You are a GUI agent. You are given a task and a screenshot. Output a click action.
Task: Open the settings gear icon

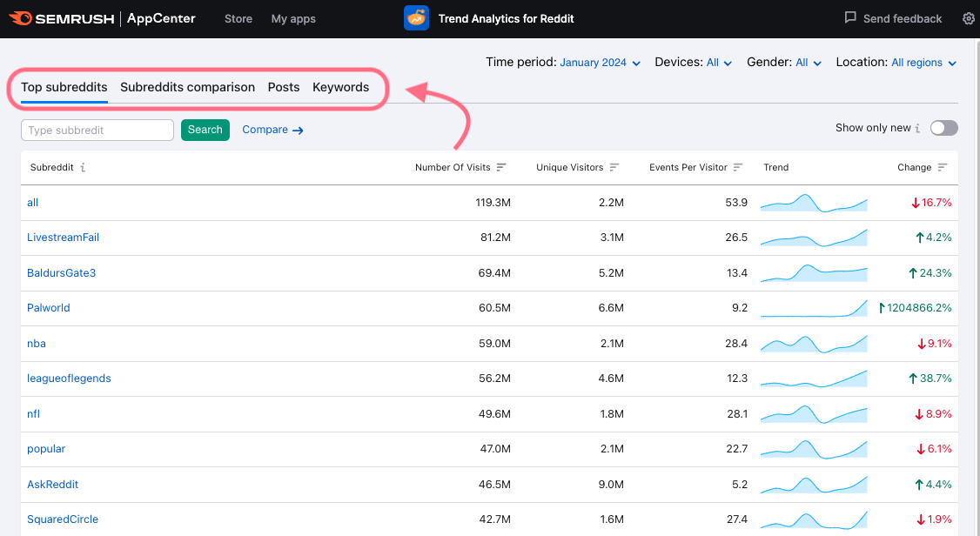point(968,19)
